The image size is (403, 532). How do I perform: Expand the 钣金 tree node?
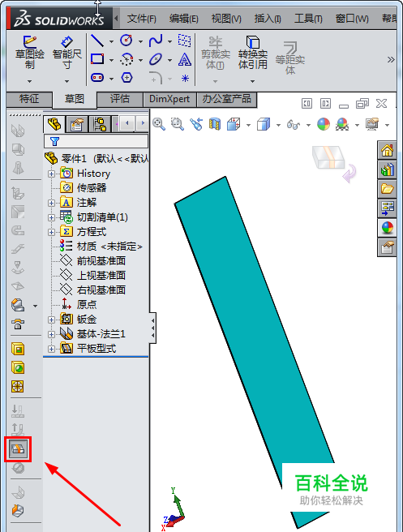click(x=51, y=320)
